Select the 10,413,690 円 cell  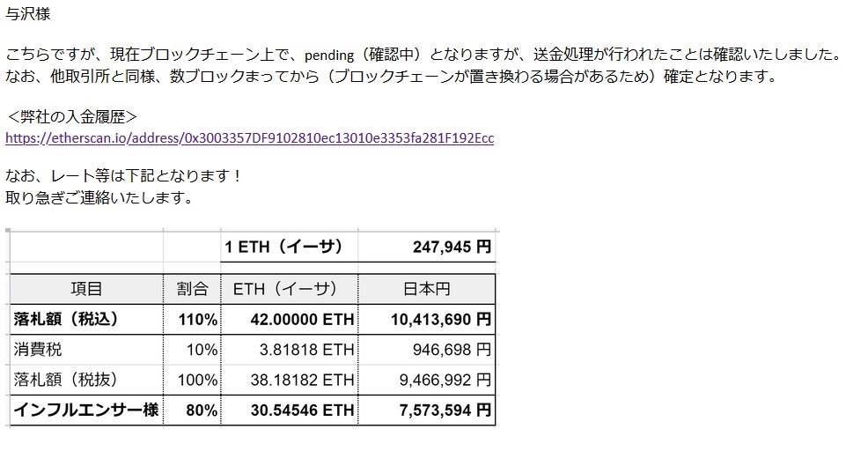[427, 319]
